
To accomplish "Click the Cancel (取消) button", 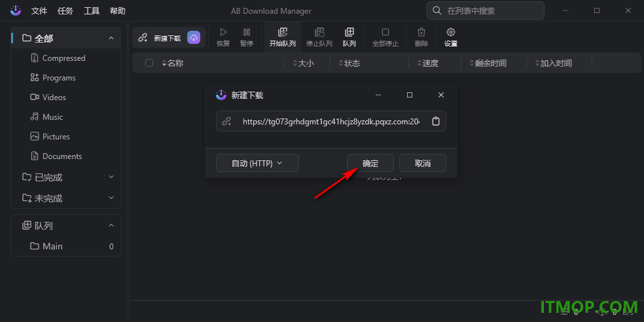I will click(x=423, y=163).
